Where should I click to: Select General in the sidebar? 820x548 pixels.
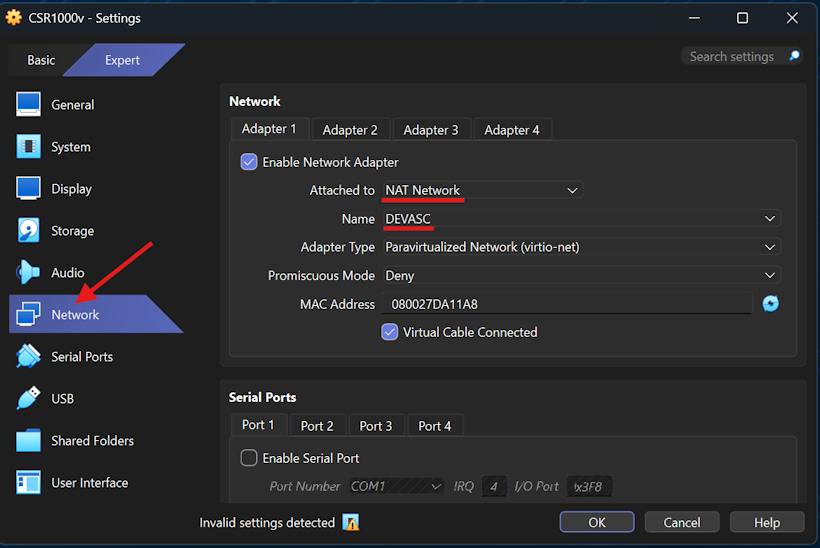pyautogui.click(x=73, y=105)
